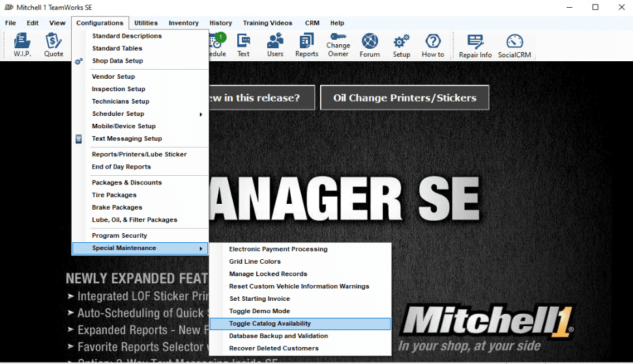Screen dimensions: 633x364
Task: Open Lube, Oil, & Filter Packages
Action: (x=134, y=220)
